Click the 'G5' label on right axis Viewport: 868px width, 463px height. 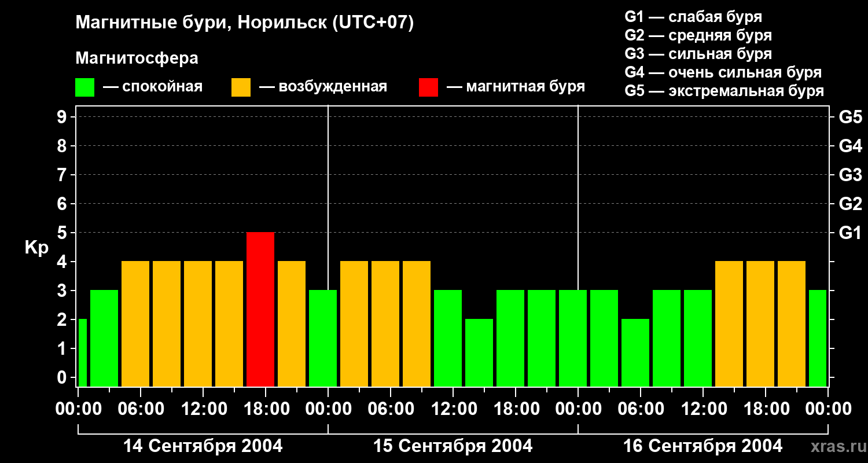850,117
